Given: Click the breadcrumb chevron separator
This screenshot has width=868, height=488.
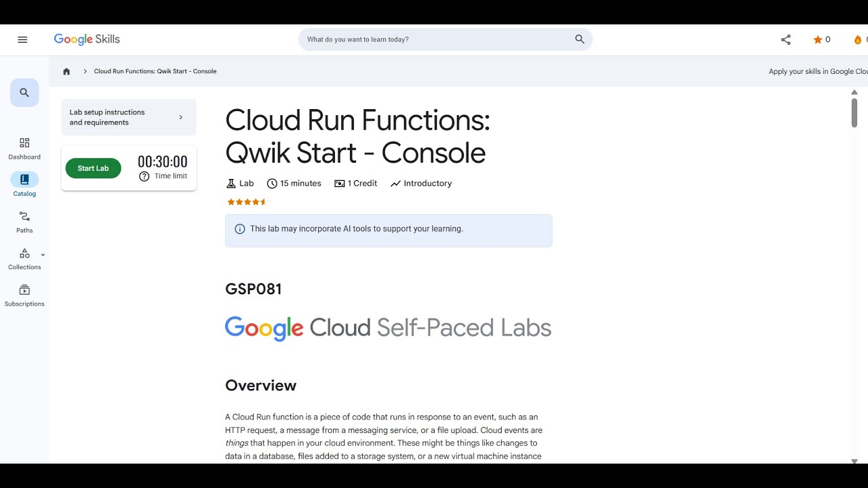Looking at the screenshot, I should click(x=85, y=71).
